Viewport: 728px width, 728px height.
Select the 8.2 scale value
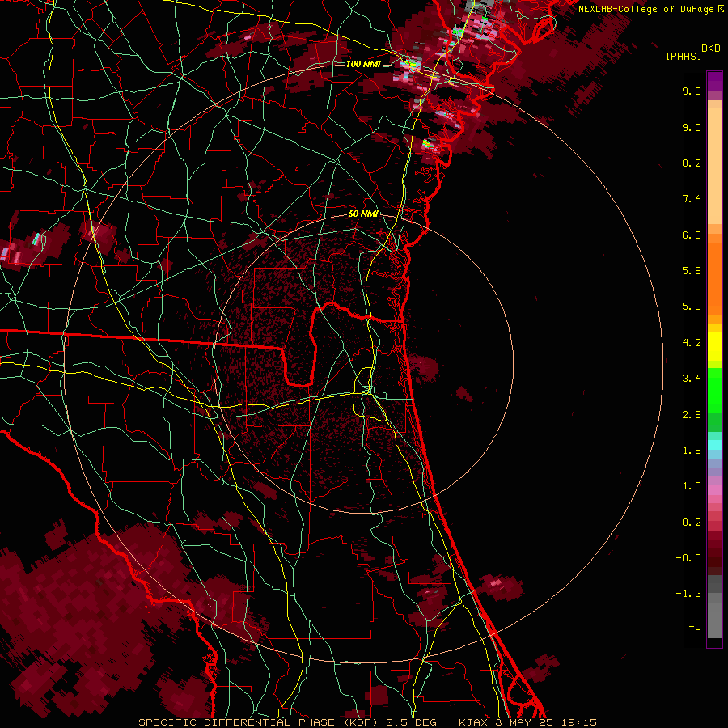coord(692,163)
